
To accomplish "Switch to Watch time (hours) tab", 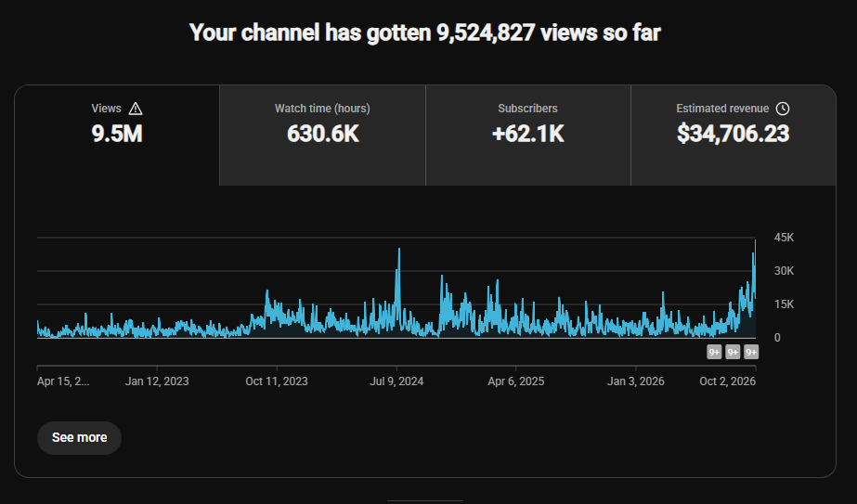I will tap(322, 136).
